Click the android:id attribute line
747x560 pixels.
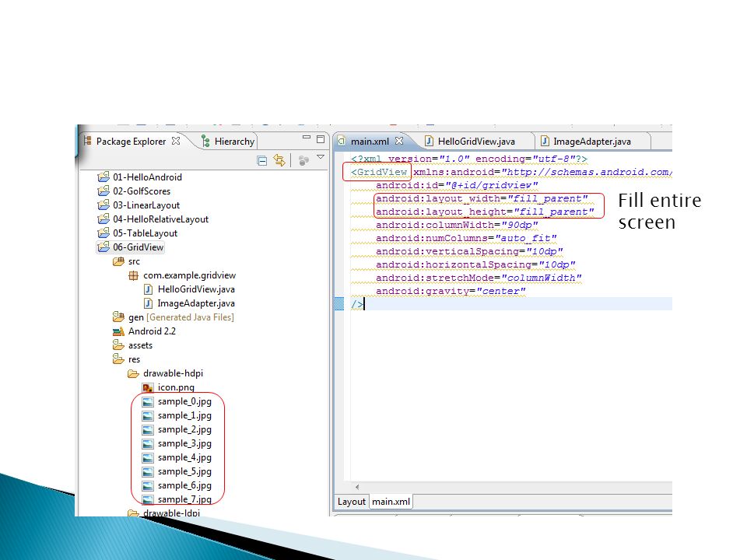click(457, 185)
